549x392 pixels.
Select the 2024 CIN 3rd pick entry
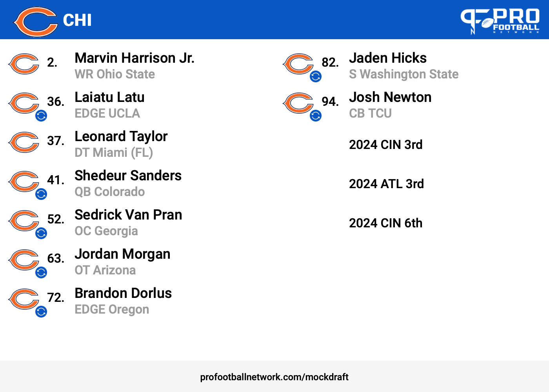pyautogui.click(x=386, y=145)
